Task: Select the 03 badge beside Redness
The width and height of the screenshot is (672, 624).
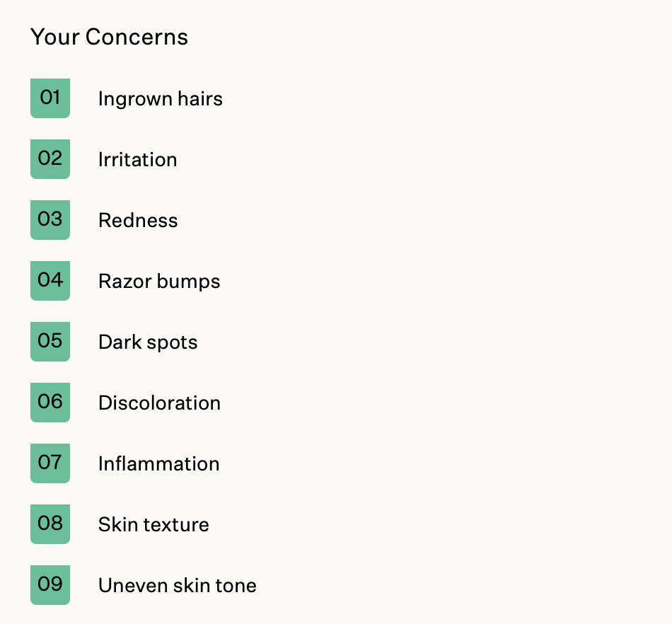Action: click(50, 219)
